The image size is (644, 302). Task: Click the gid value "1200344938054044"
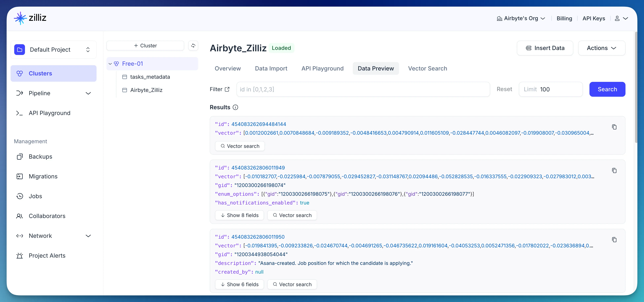click(261, 254)
